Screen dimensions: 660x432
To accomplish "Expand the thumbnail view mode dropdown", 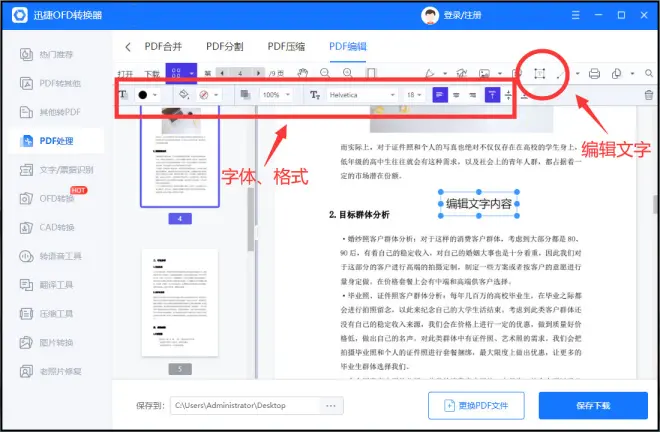I will click(192, 74).
